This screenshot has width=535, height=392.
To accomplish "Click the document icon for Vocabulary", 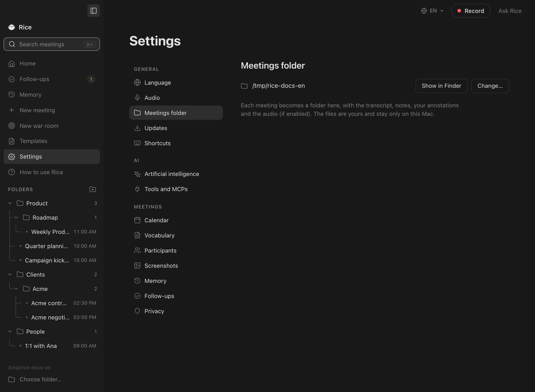I will [137, 235].
